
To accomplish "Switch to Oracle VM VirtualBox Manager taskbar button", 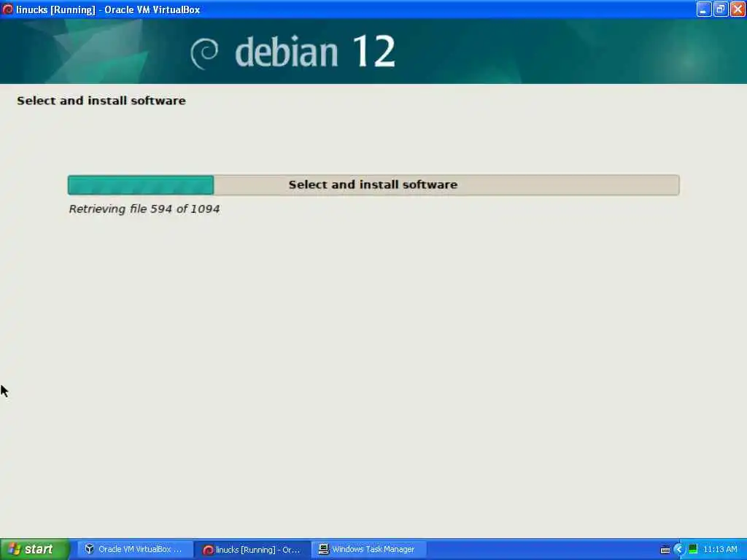I will 134,550.
